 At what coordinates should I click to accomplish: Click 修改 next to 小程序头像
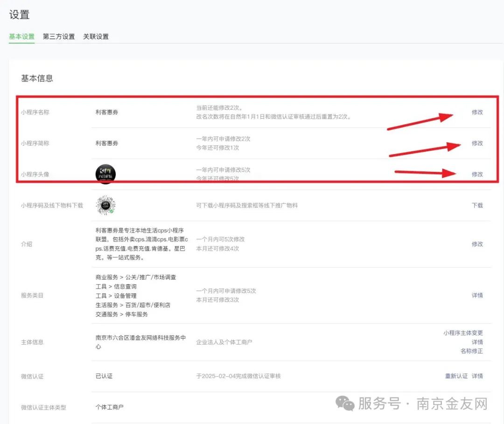point(477,173)
